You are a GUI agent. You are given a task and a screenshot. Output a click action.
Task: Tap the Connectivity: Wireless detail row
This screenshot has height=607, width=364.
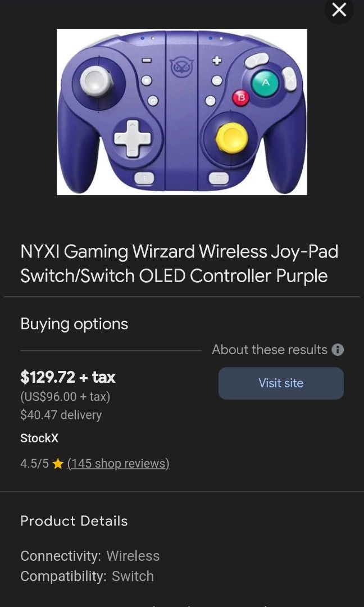point(89,556)
